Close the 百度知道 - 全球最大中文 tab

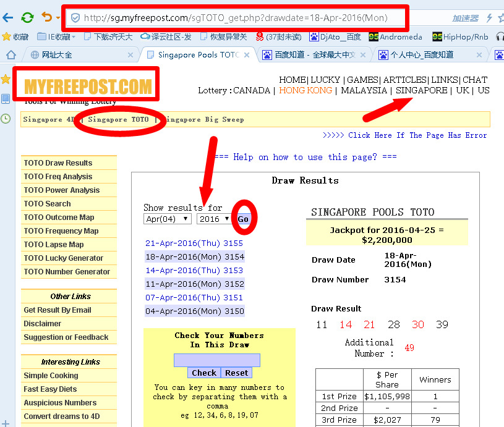(x=363, y=55)
